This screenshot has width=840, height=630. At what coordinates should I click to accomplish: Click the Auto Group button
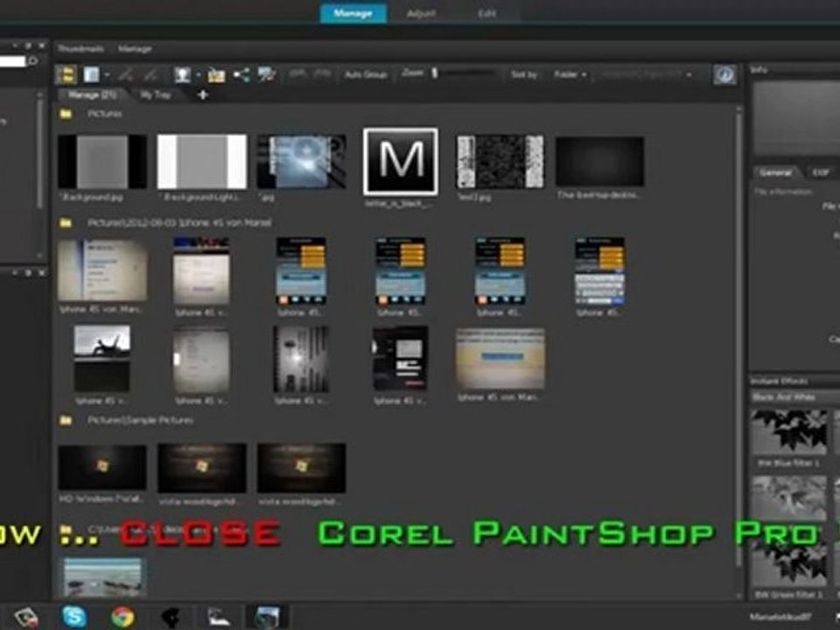click(x=366, y=74)
